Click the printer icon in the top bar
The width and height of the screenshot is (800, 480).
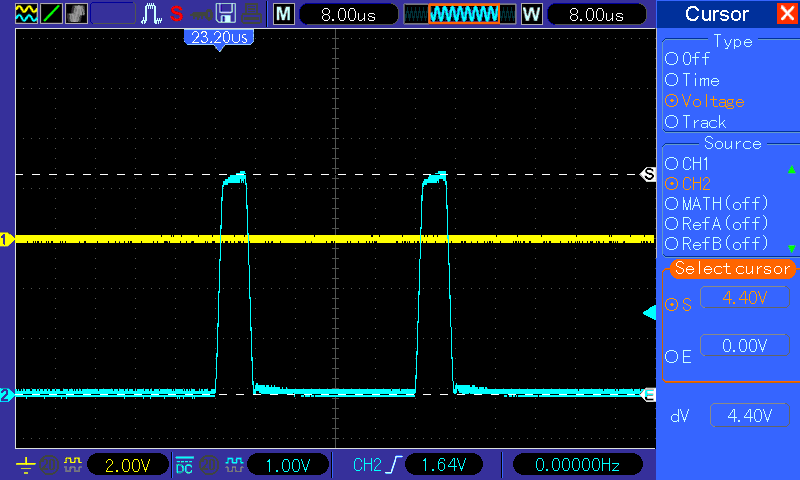point(252,13)
